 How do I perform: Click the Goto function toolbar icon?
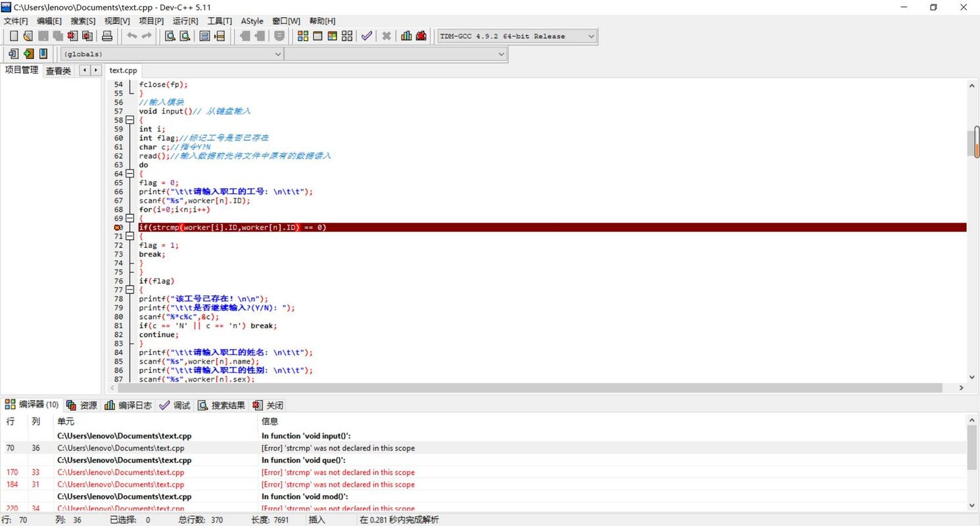pyautogui.click(x=204, y=36)
